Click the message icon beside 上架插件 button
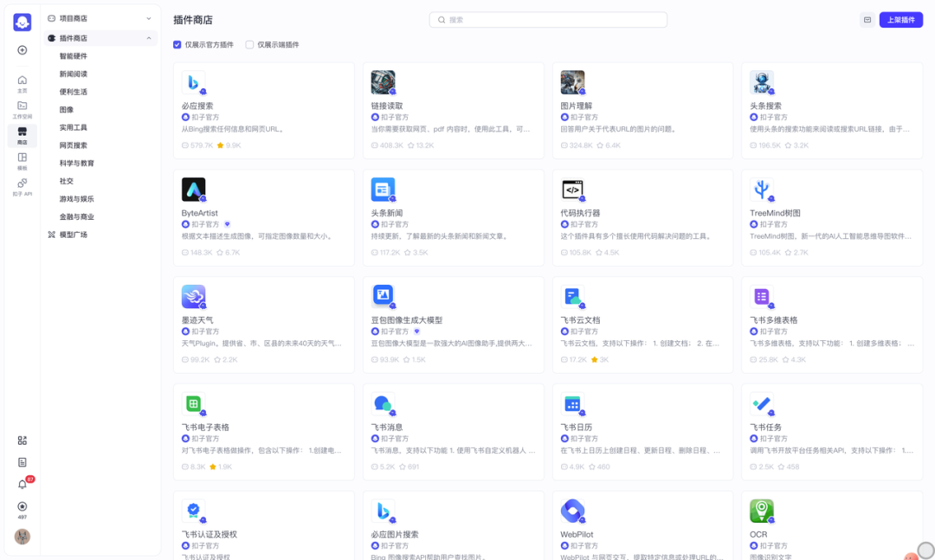Image resolution: width=935 pixels, height=560 pixels. (x=867, y=20)
